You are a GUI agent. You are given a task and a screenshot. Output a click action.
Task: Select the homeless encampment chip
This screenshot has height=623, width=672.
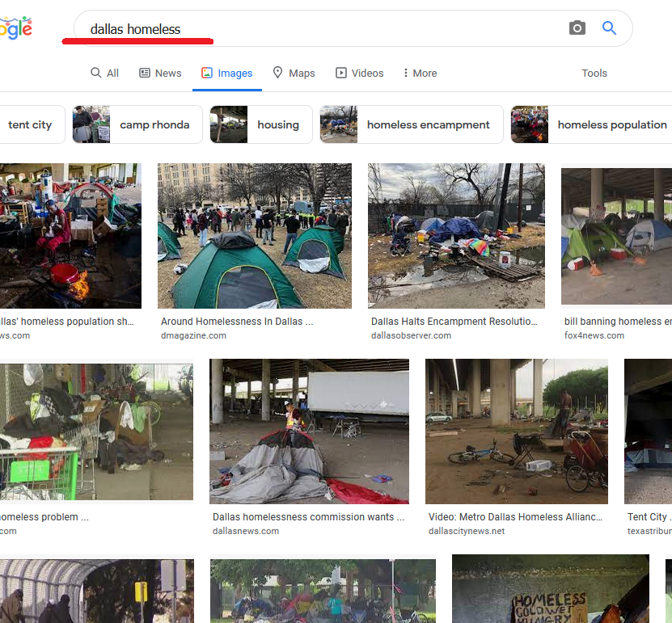tap(411, 124)
